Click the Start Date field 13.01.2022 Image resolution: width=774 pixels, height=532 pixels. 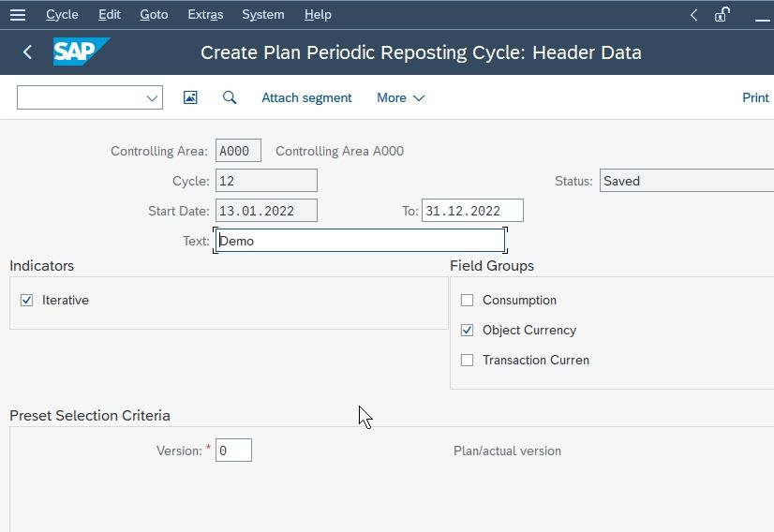coord(266,211)
